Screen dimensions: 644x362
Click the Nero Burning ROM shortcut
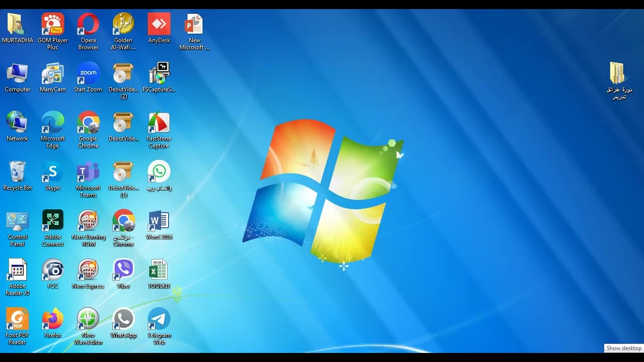[88, 221]
